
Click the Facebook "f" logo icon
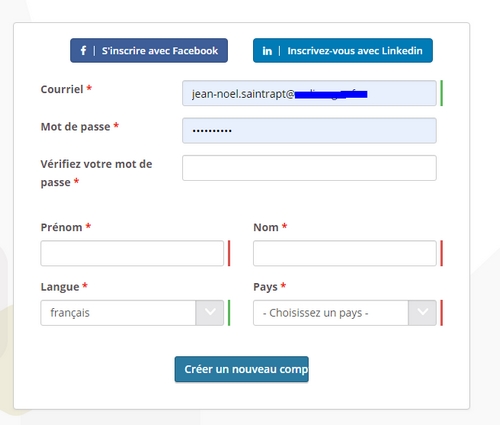pyautogui.click(x=83, y=51)
